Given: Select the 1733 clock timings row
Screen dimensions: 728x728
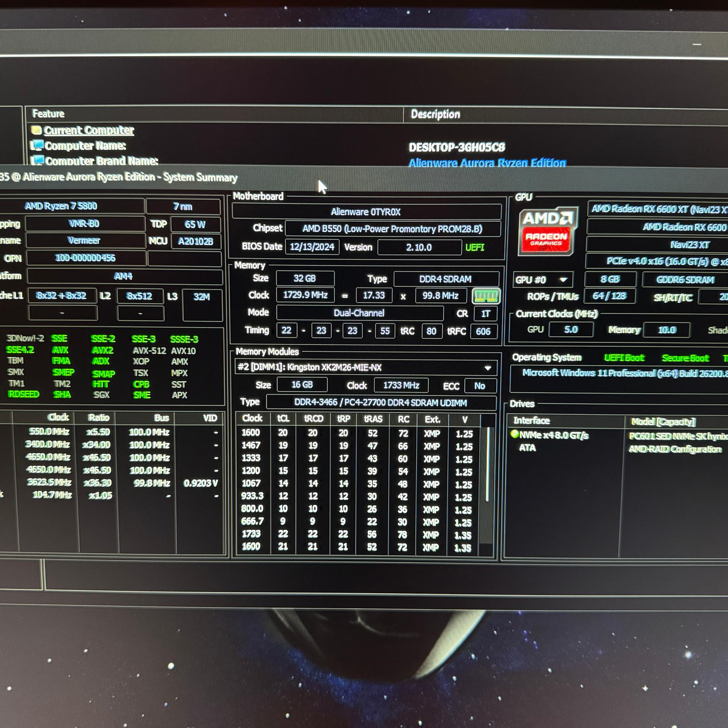Looking at the screenshot, I should click(357, 534).
